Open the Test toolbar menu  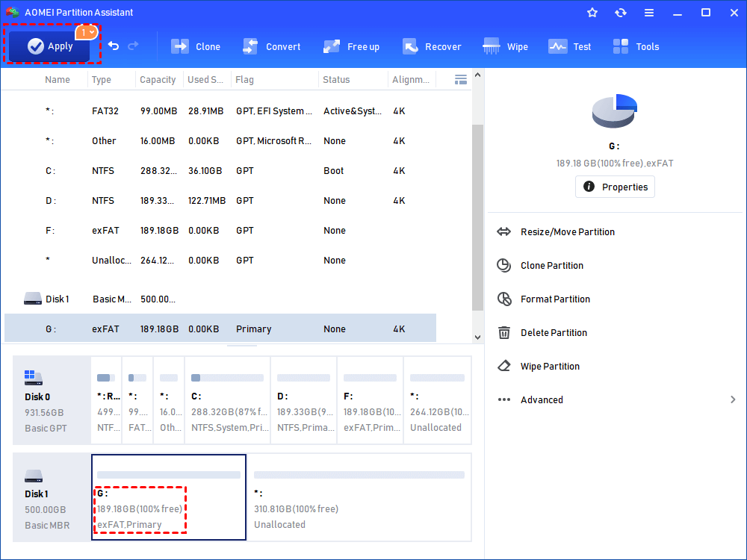coord(569,46)
